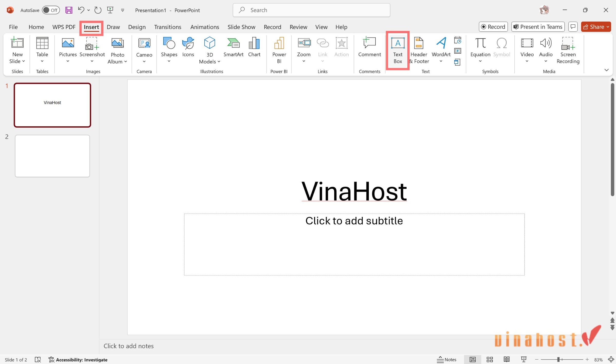Open Customize Quick Access Toolbar dropdown

pyautogui.click(x=123, y=10)
